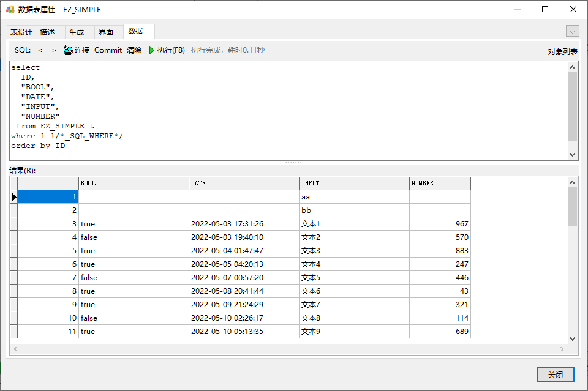Maximize the 数据表属性 window
588x391 pixels.
point(545,9)
